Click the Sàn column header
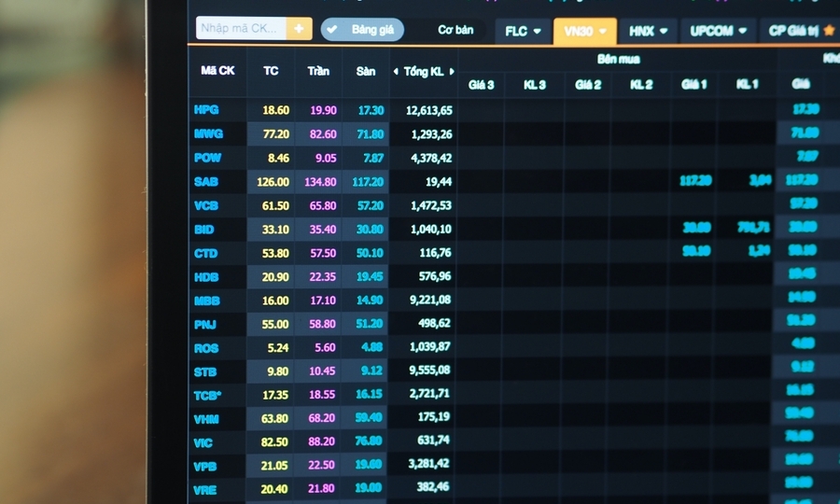 coord(365,71)
